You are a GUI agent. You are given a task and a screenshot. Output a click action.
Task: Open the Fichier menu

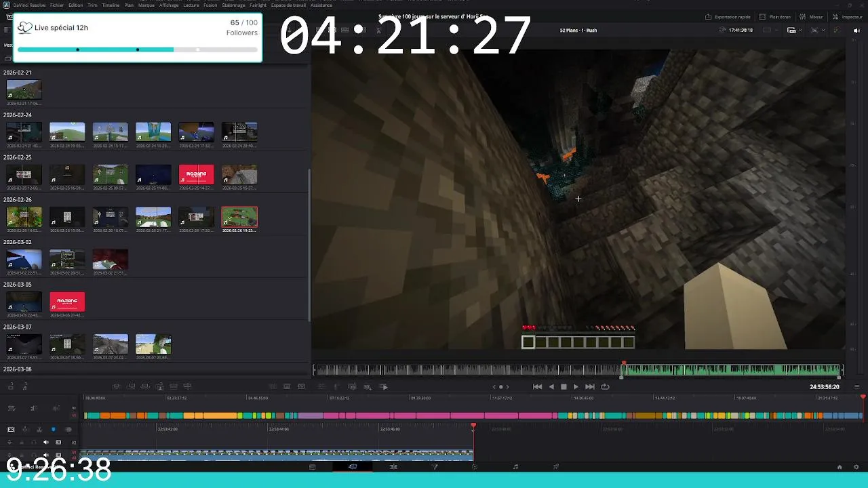tap(57, 5)
